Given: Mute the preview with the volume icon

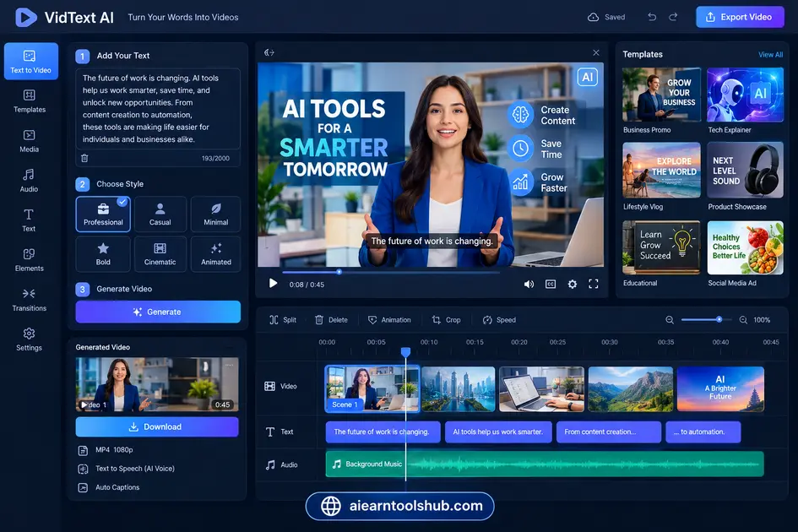Looking at the screenshot, I should point(529,284).
